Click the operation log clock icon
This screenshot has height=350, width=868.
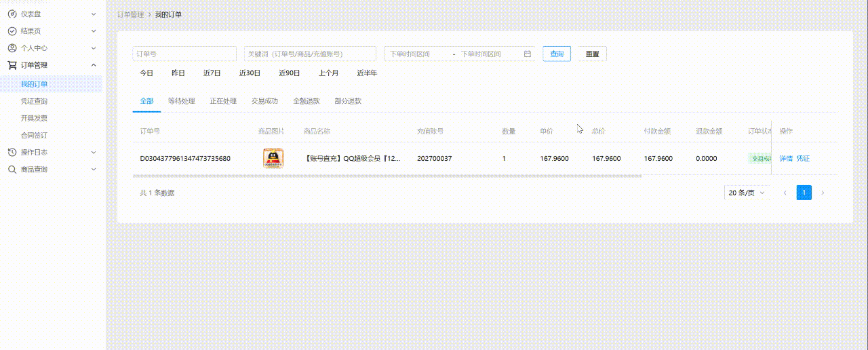pyautogui.click(x=12, y=153)
